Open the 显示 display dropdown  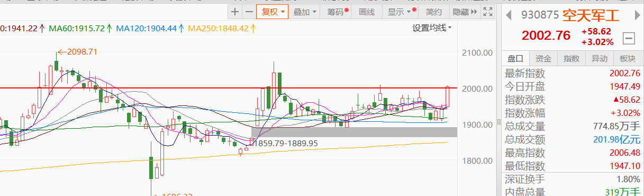401,12
